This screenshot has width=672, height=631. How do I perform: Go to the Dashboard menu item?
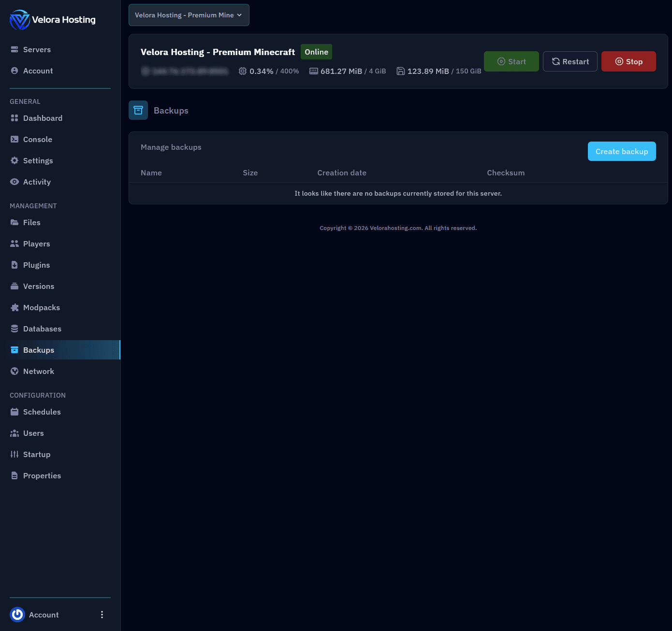(43, 118)
